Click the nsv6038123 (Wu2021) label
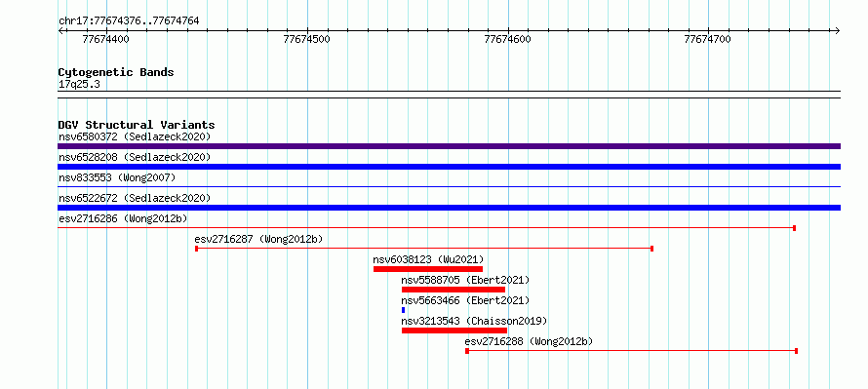This screenshot has width=868, height=389. click(x=428, y=259)
